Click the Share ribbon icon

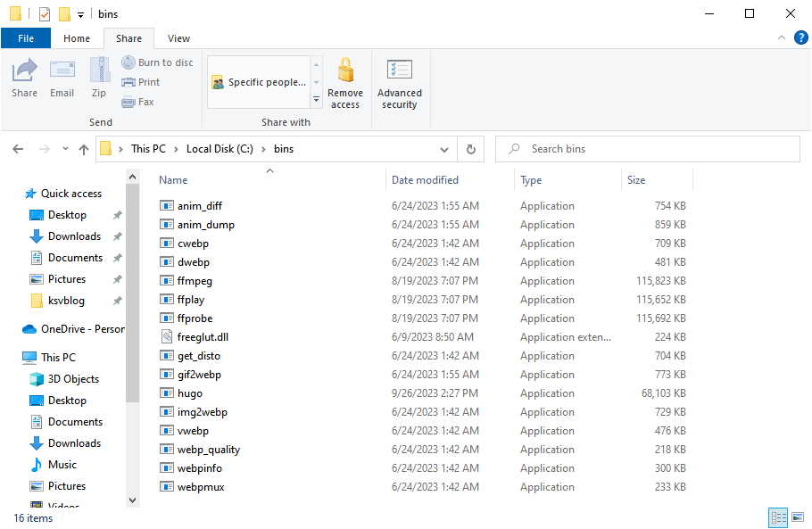pyautogui.click(x=24, y=78)
